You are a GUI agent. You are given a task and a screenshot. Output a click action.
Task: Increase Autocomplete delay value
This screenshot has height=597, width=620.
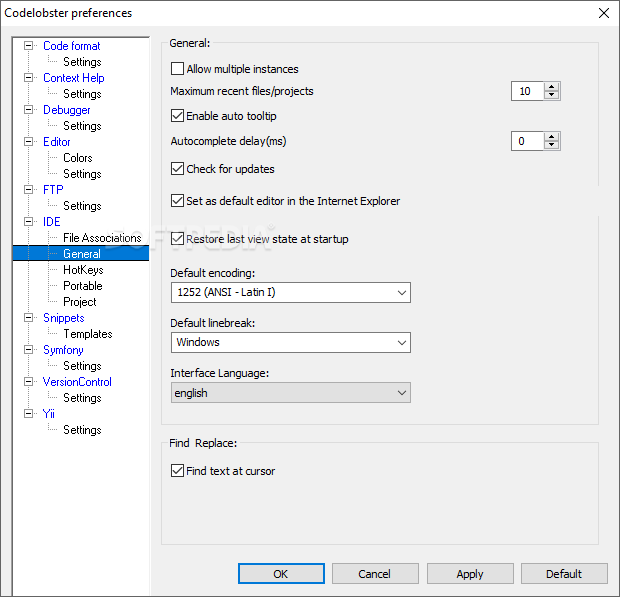coord(551,137)
